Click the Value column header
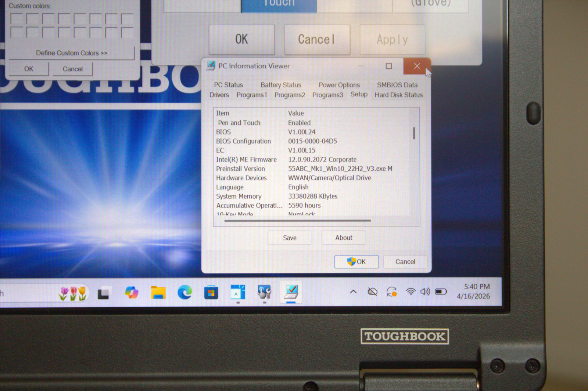The height and width of the screenshot is (391, 588). click(x=348, y=113)
